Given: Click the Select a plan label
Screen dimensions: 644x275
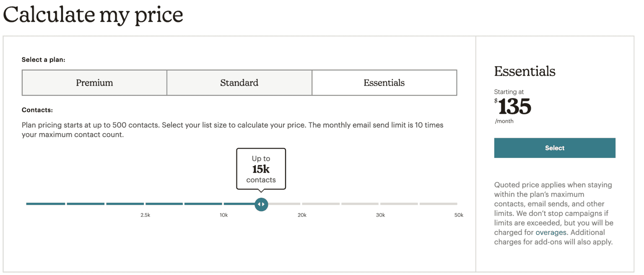Looking at the screenshot, I should coord(44,60).
